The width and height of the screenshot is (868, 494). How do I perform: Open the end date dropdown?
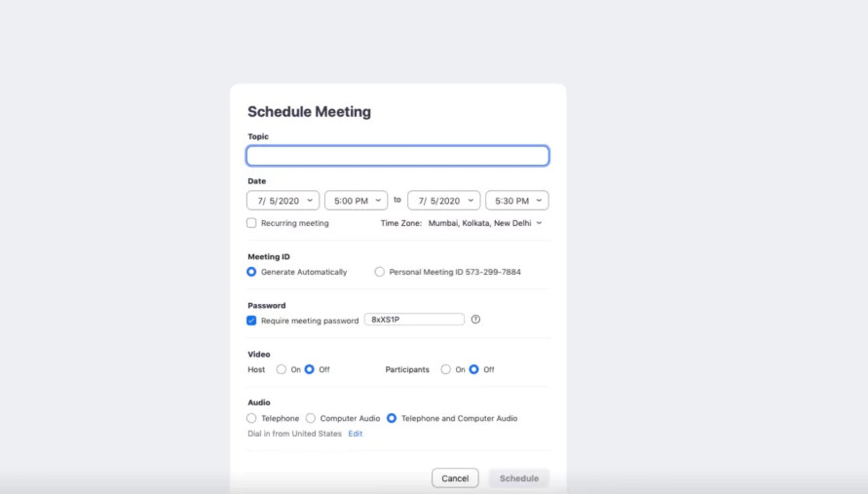[x=444, y=201]
